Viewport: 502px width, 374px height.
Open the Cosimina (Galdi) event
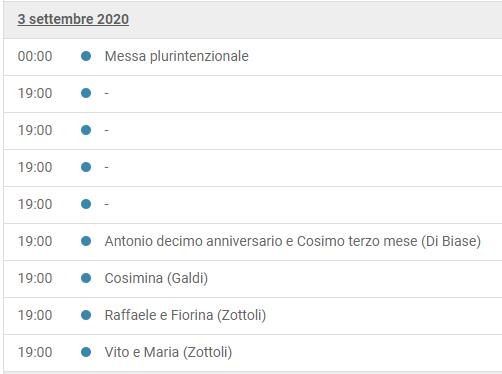pyautogui.click(x=156, y=278)
